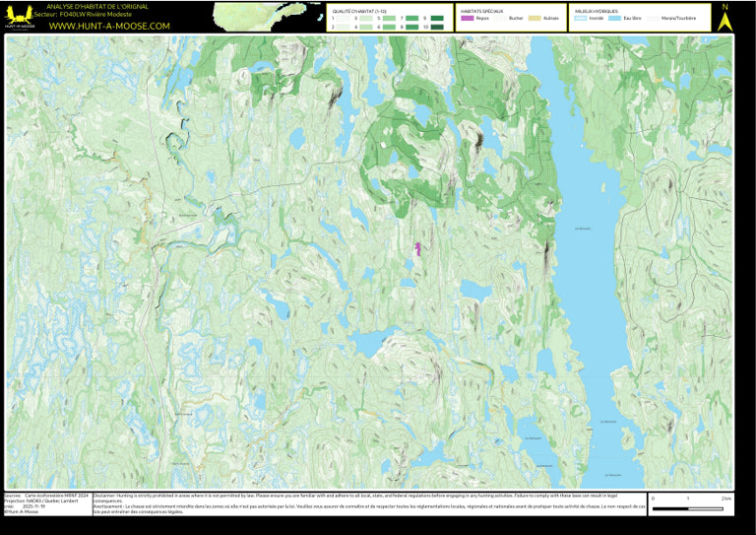Click the Analyse d'habitat de l'orignal title
The image size is (756, 535).
(97, 7)
